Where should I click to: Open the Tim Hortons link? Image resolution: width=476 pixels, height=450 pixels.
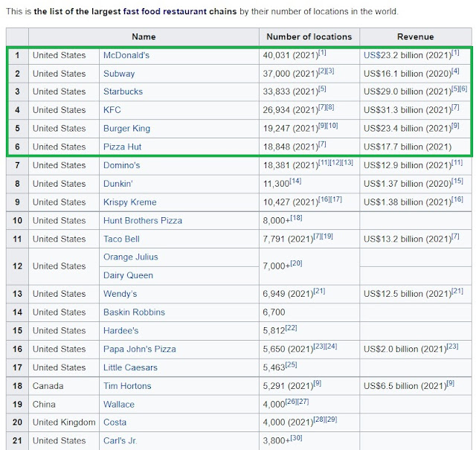tap(127, 386)
